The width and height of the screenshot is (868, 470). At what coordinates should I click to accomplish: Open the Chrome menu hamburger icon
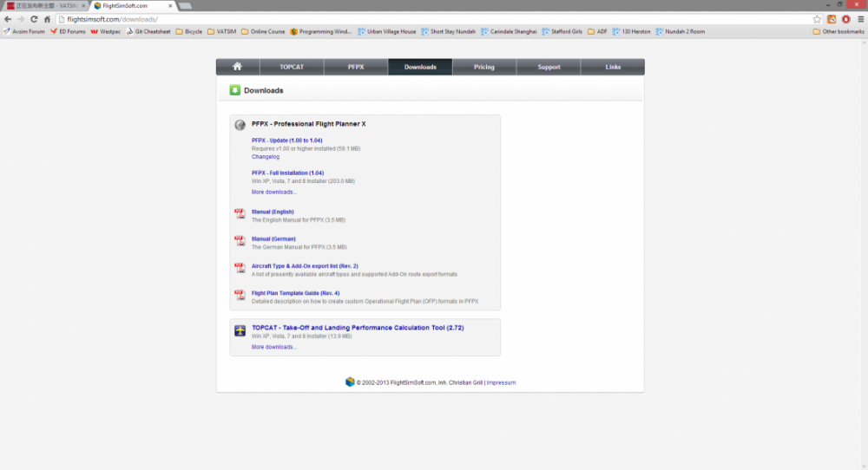861,19
